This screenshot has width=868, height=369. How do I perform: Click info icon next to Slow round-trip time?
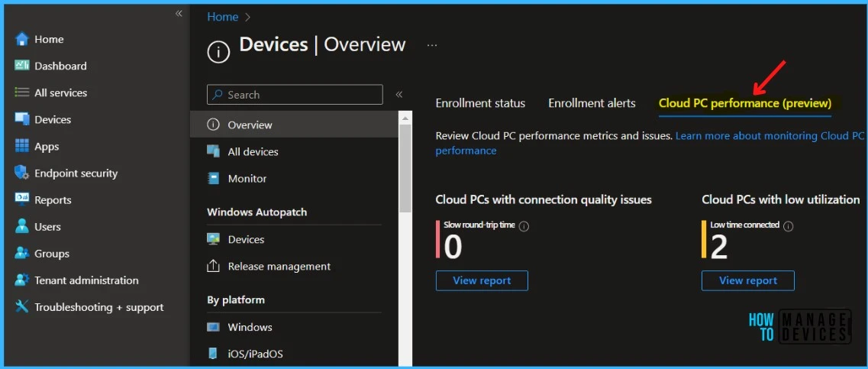pos(524,226)
